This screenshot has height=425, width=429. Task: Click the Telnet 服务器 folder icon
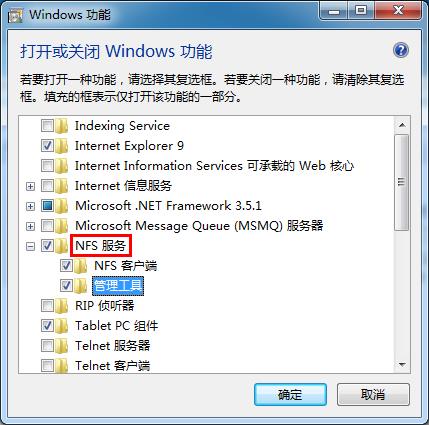pyautogui.click(x=62, y=346)
